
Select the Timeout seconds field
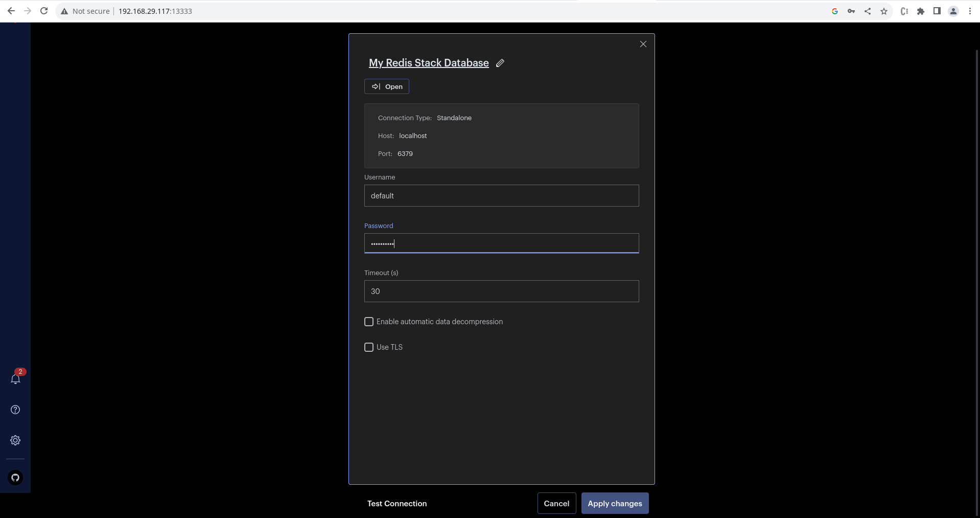[x=501, y=291]
